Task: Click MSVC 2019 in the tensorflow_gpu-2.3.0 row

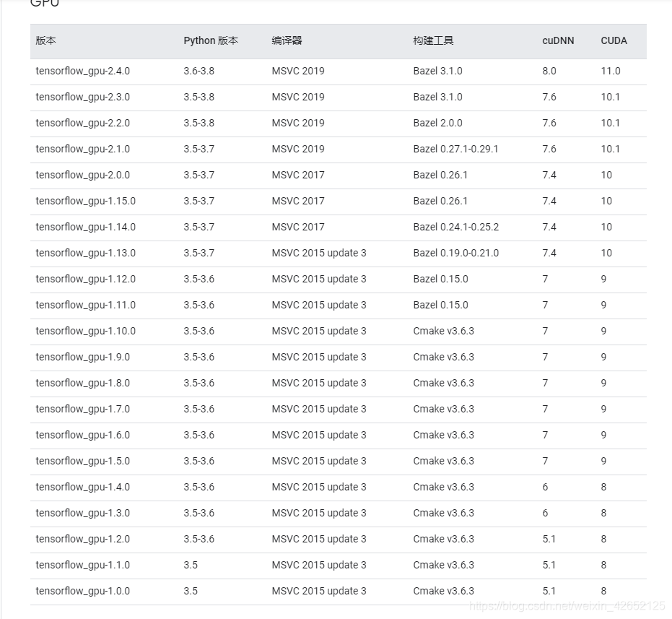Action: 298,97
